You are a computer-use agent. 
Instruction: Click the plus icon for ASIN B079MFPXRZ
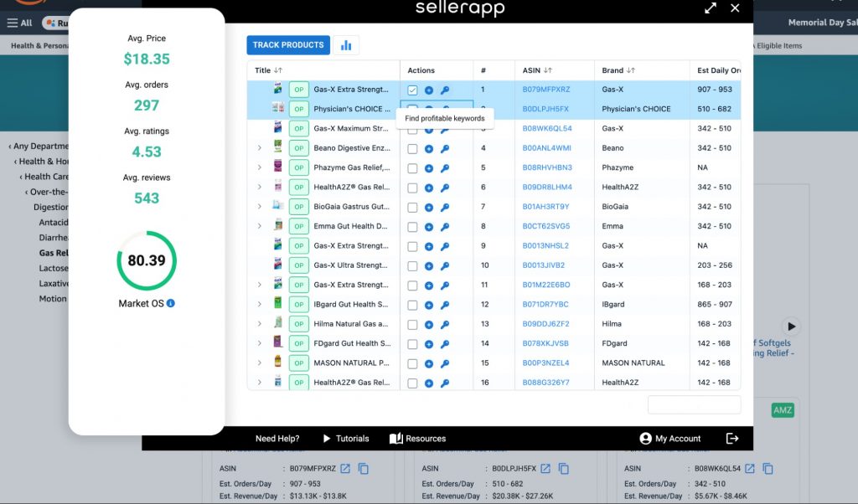coord(429,90)
